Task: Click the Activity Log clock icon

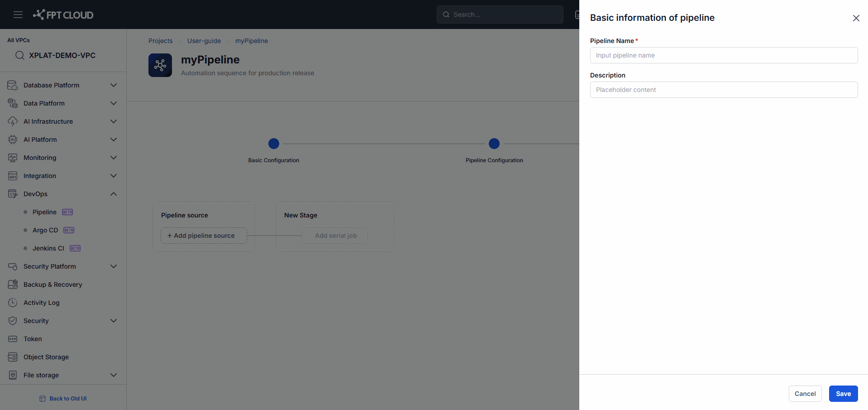Action: [13, 303]
